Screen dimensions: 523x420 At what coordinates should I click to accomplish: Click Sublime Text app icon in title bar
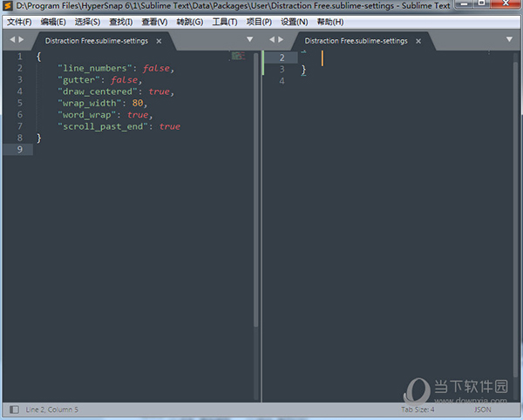click(x=7, y=6)
